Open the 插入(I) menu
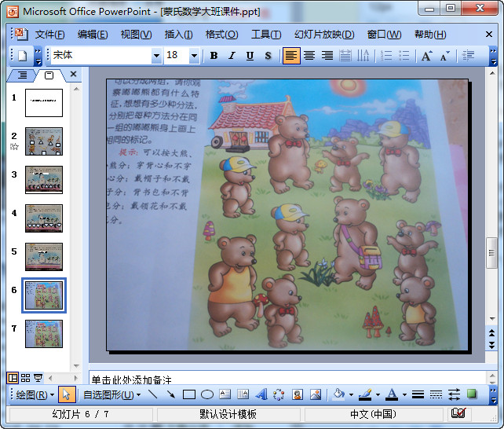 [x=179, y=35]
